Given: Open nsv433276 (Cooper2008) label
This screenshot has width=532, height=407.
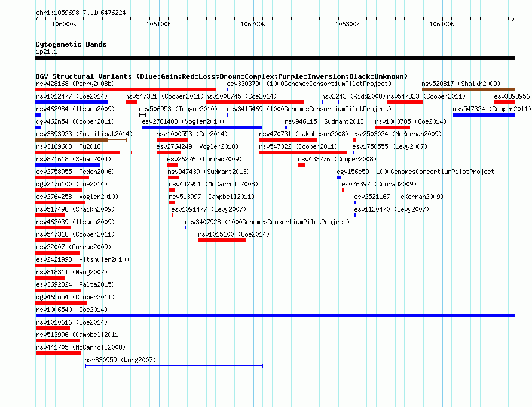Looking at the screenshot, I should (337, 159).
